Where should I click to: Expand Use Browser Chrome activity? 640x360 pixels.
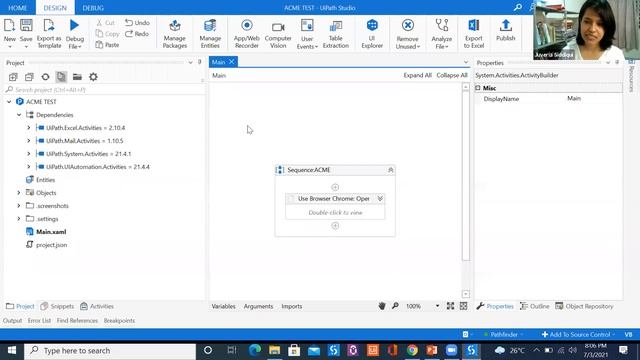380,198
